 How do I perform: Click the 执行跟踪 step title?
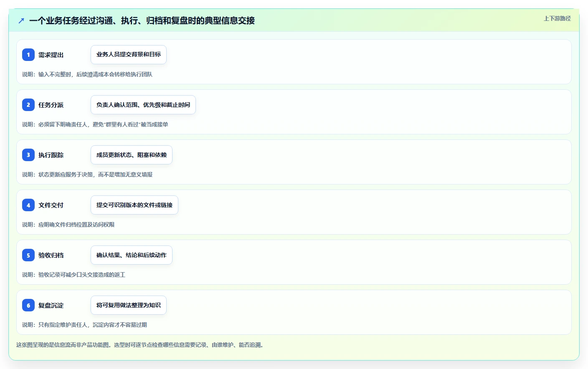click(51, 155)
